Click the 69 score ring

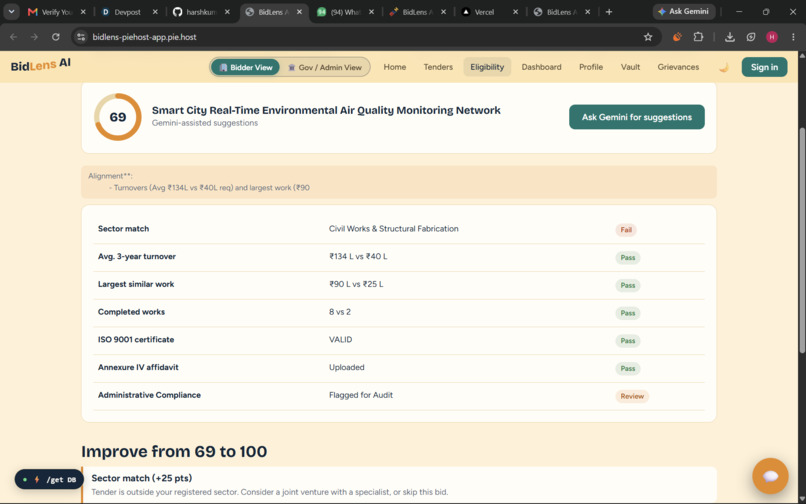[x=118, y=117]
